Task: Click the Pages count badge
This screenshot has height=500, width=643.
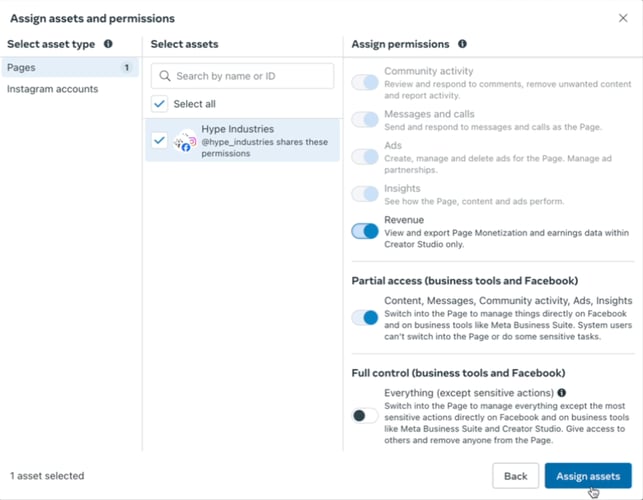Action: (x=127, y=67)
